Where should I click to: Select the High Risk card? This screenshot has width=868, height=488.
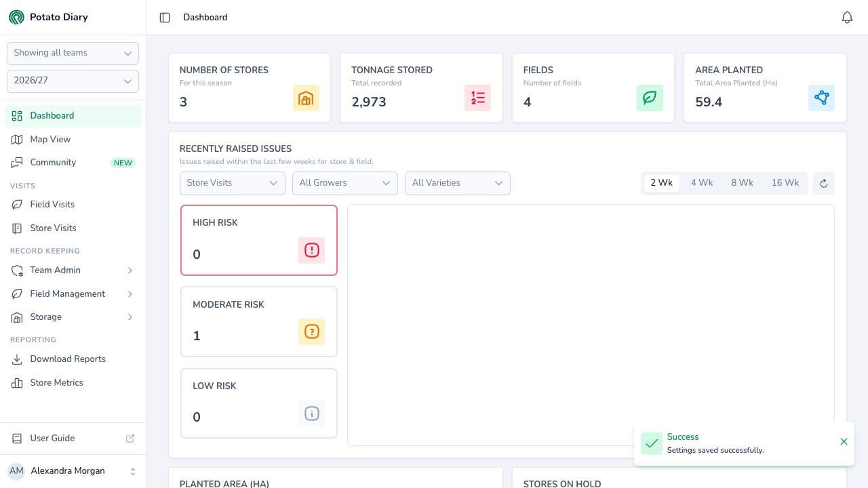click(x=259, y=241)
